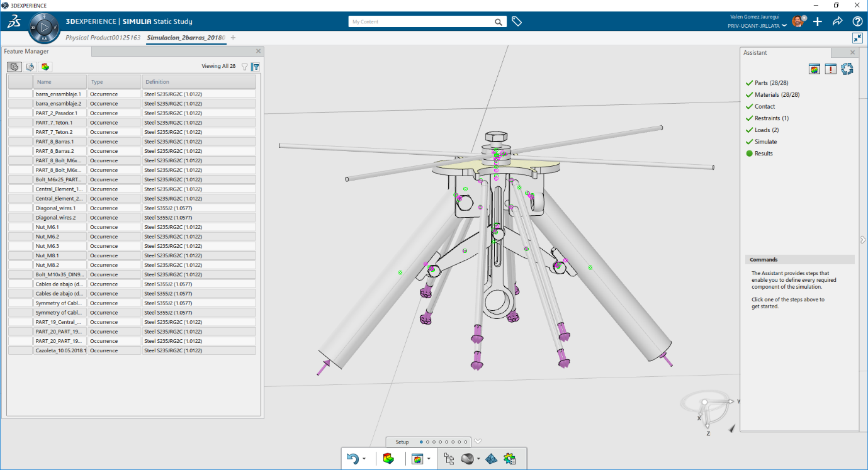Select Cazoleta_10.05.2018.1 row
This screenshot has width=868, height=470.
coord(132,350)
